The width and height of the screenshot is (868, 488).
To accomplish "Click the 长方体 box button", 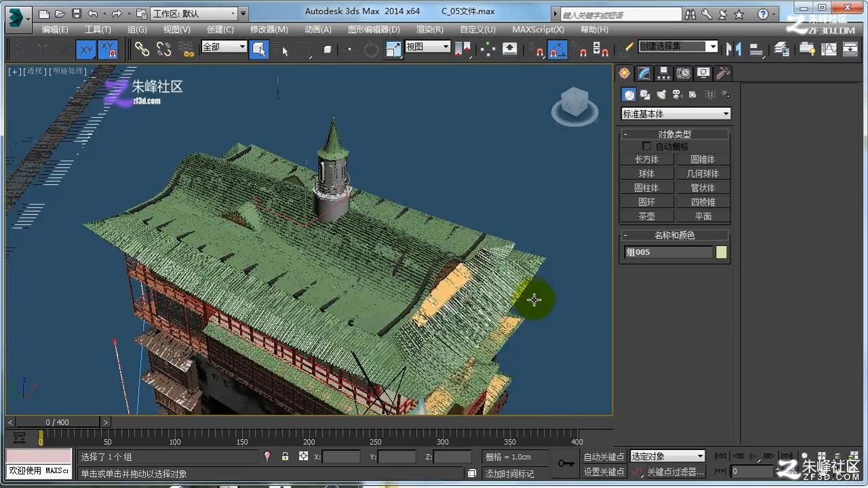I will click(x=646, y=159).
